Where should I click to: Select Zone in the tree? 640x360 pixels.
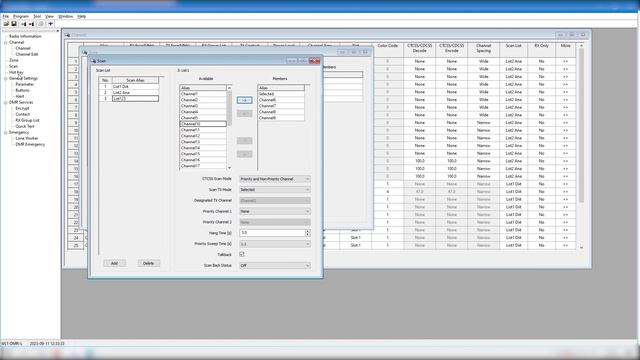14,60
